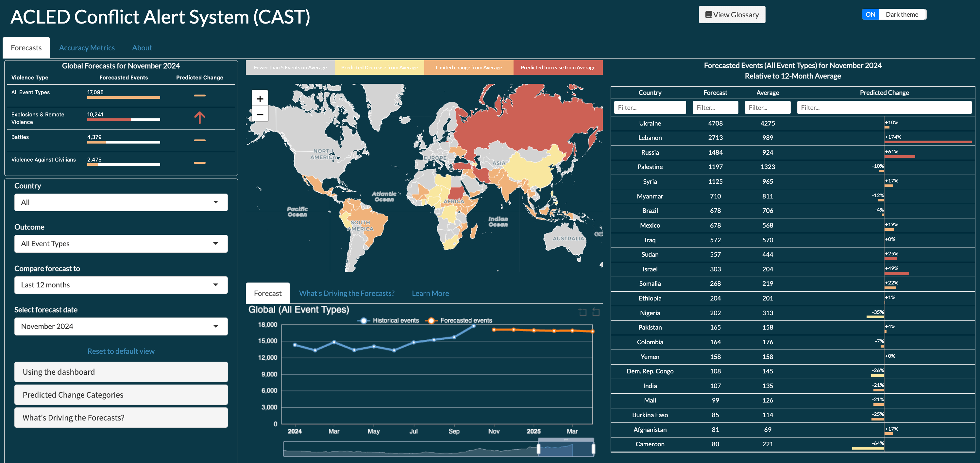980x463 pixels.
Task: Select the Israel country cell
Action: pos(650,269)
